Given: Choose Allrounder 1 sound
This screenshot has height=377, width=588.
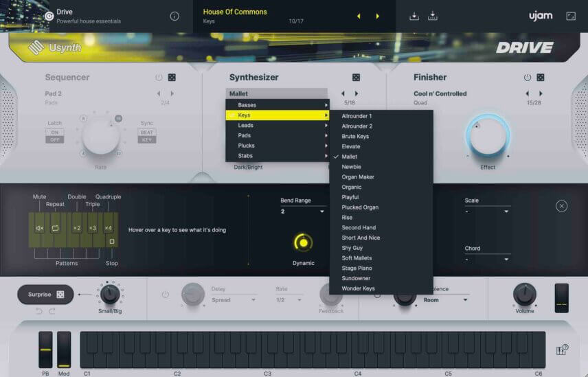Looking at the screenshot, I should pos(381,116).
